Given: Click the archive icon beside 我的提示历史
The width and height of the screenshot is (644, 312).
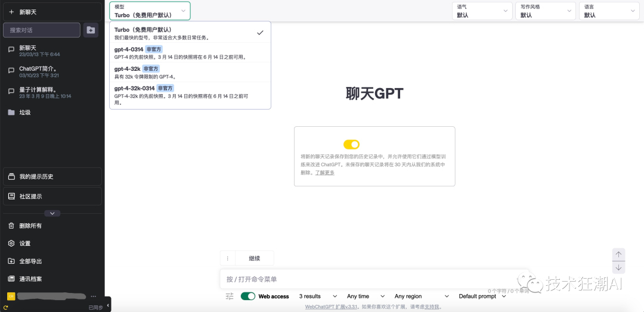Looking at the screenshot, I should tap(11, 177).
